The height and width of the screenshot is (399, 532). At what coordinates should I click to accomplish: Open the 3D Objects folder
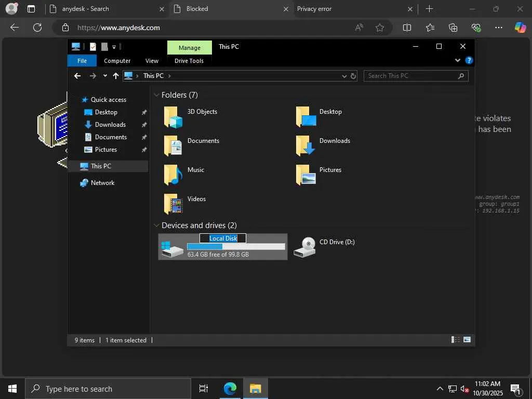click(191, 117)
